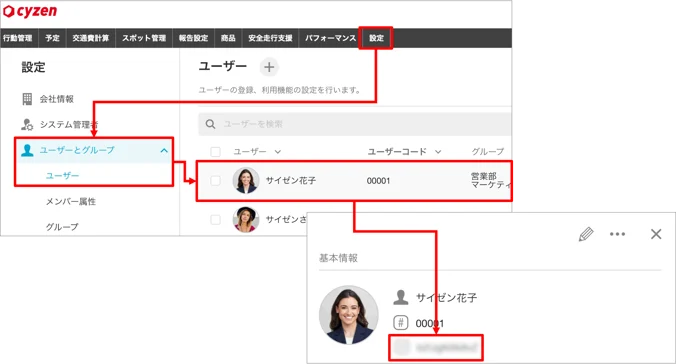Click the ユーザーを検索 search field

click(x=355, y=124)
